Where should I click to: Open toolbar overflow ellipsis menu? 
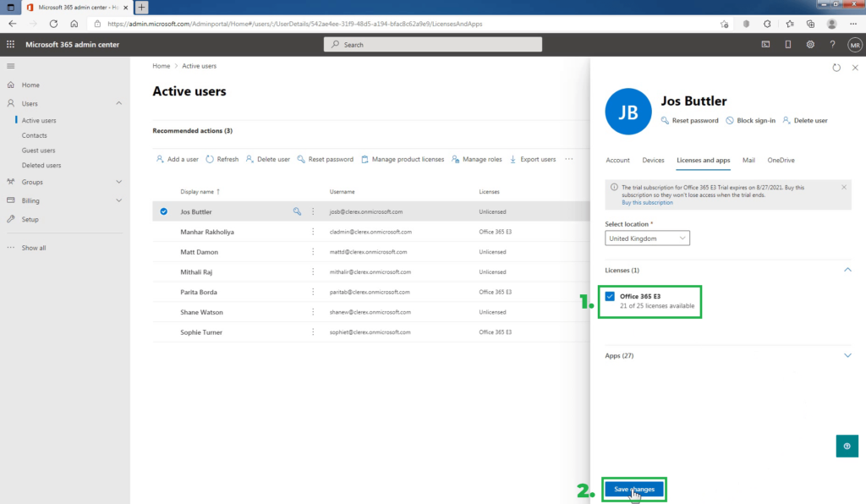click(569, 159)
